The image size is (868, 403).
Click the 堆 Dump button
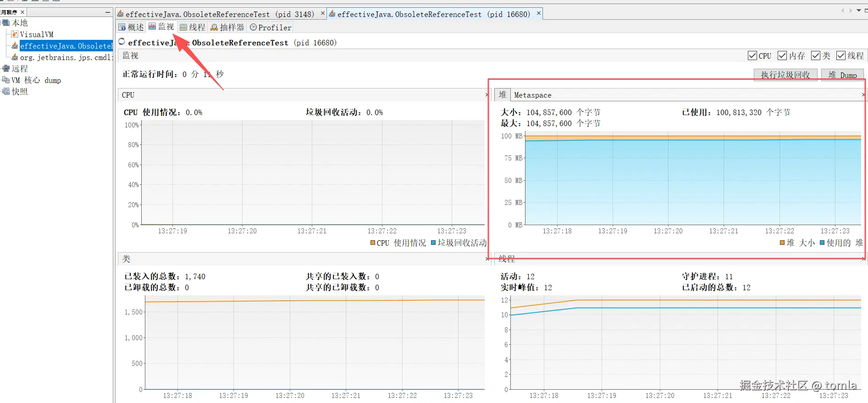tap(842, 75)
